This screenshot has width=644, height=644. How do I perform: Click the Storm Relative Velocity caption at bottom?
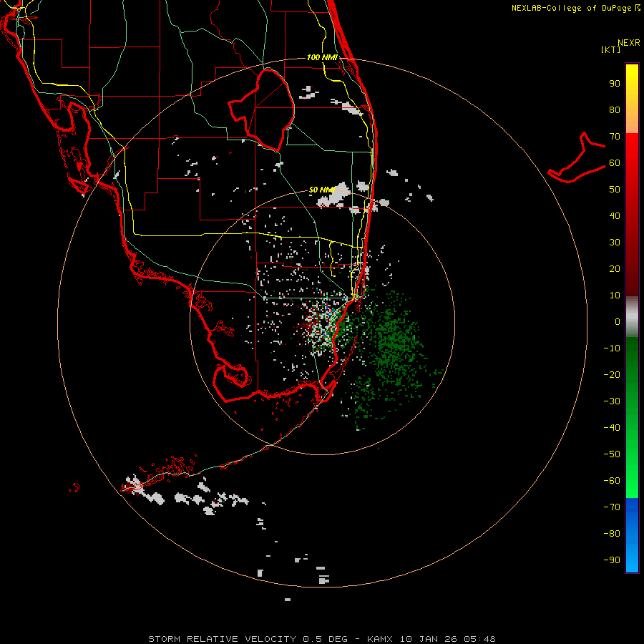(322, 639)
